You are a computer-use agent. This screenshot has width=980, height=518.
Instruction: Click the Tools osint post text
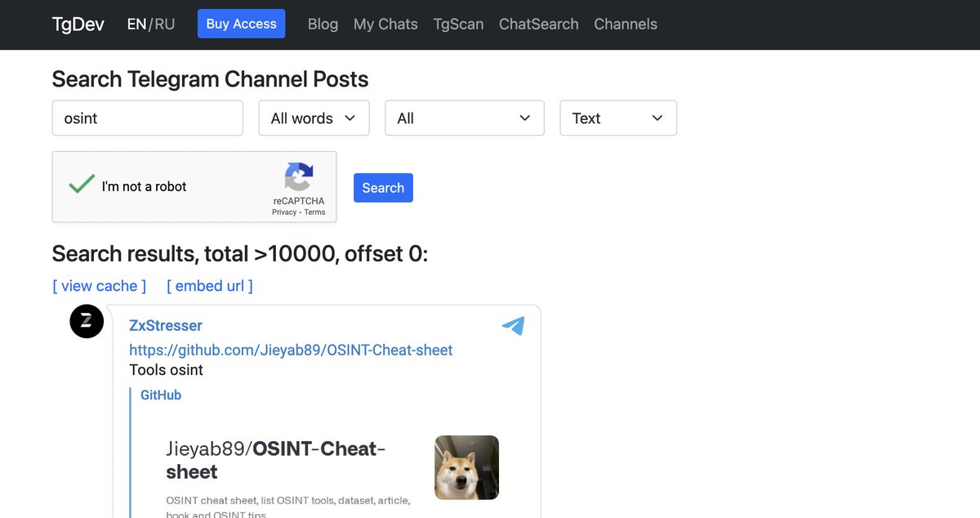click(x=166, y=370)
